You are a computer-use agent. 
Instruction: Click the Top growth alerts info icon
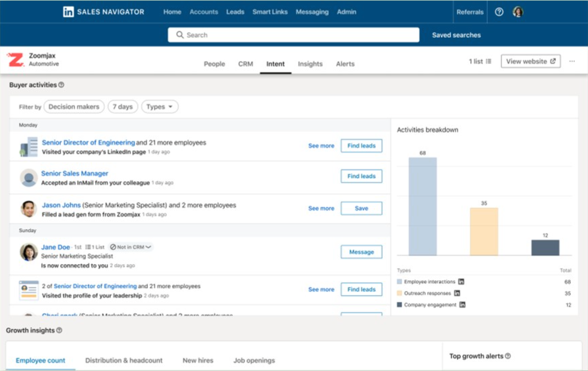pyautogui.click(x=508, y=356)
